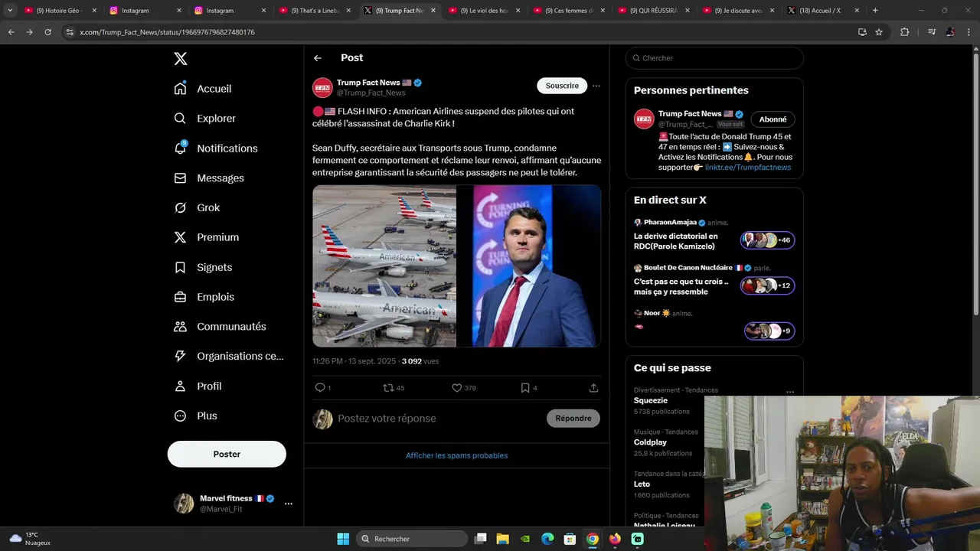Switch to the (18) Accueil / X tab
Image resolution: width=980 pixels, height=551 pixels.
click(822, 11)
